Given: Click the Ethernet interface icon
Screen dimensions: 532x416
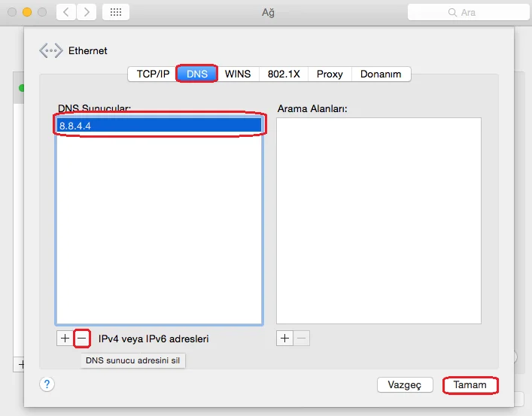Looking at the screenshot, I should 51,50.
